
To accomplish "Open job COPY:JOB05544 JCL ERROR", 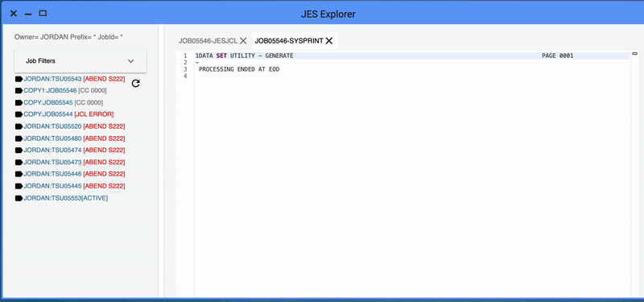I will tap(68, 114).
